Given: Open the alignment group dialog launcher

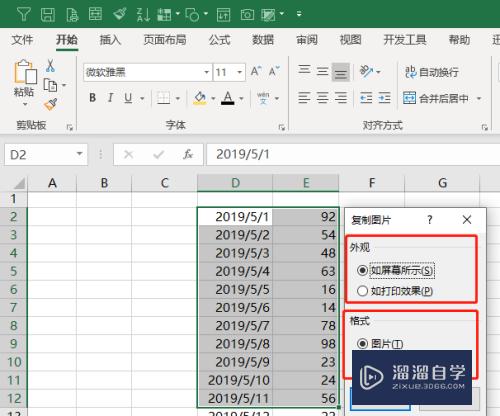Looking at the screenshot, I should (485, 127).
